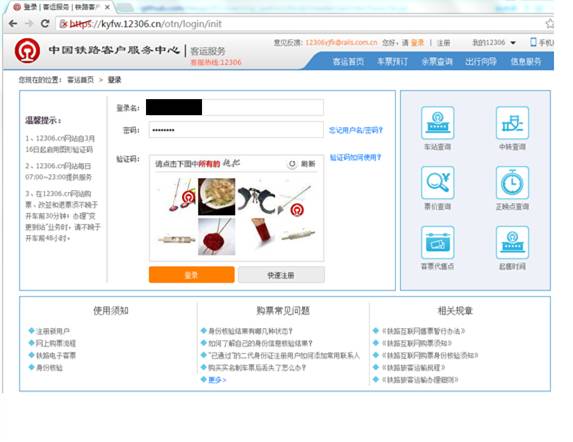Click the gray 快速注册 button
This screenshot has width=573, height=442.
pos(281,275)
